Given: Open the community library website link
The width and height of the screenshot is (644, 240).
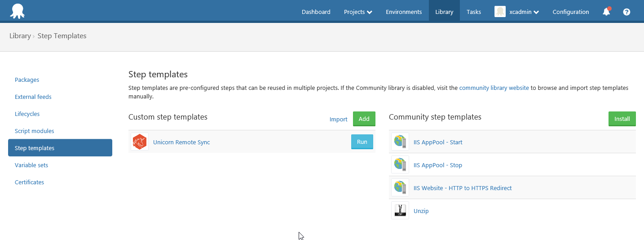Looking at the screenshot, I should pyautogui.click(x=494, y=88).
